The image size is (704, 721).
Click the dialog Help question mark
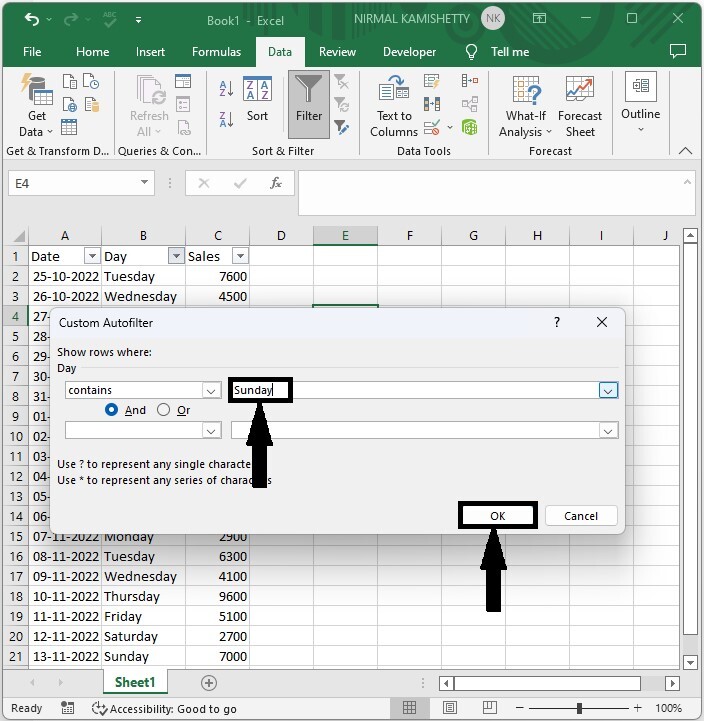point(557,322)
